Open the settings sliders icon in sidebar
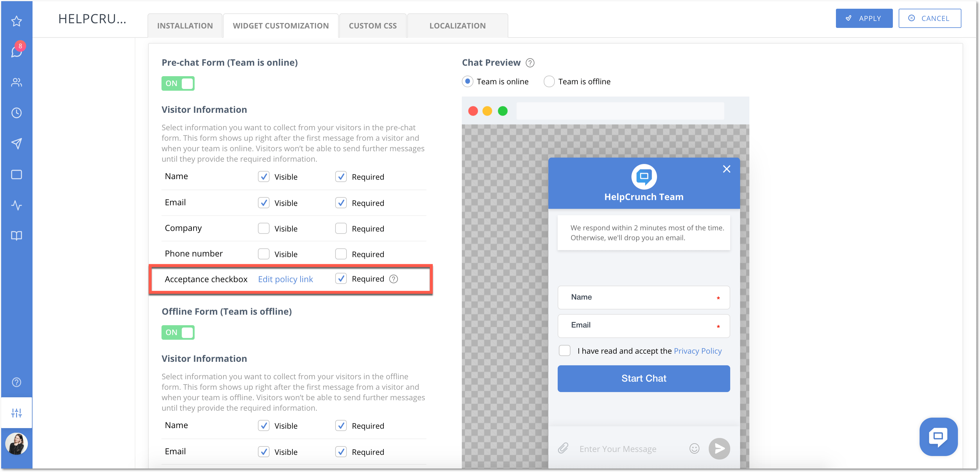This screenshot has width=980, height=472. coord(16,413)
